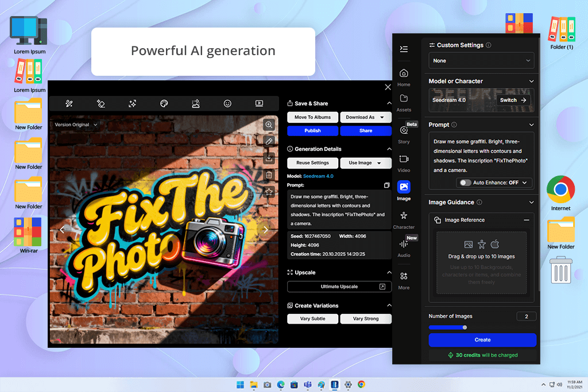The height and width of the screenshot is (392, 588).
Task: Collapse the Upscale section
Action: (x=389, y=273)
